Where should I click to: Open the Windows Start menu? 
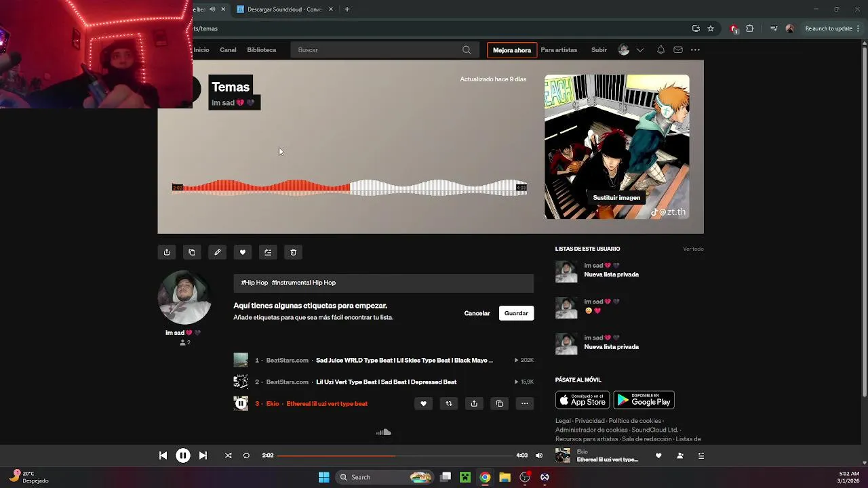tap(324, 477)
